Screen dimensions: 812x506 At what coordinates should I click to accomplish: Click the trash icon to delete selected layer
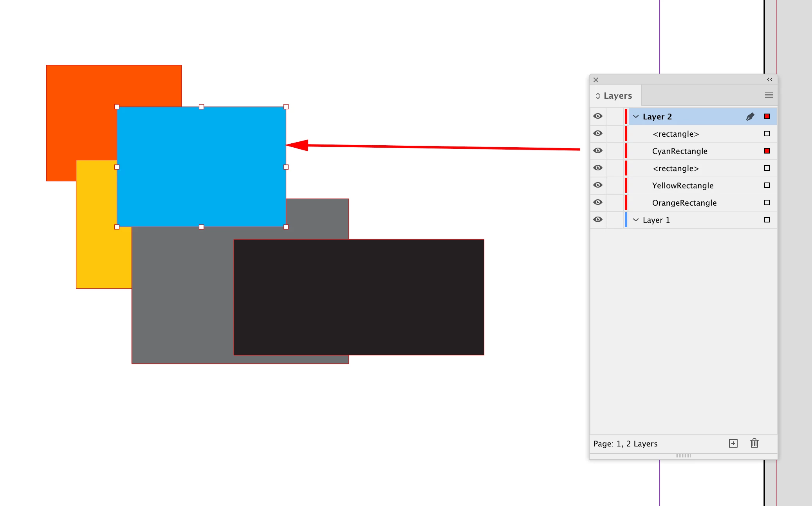754,443
